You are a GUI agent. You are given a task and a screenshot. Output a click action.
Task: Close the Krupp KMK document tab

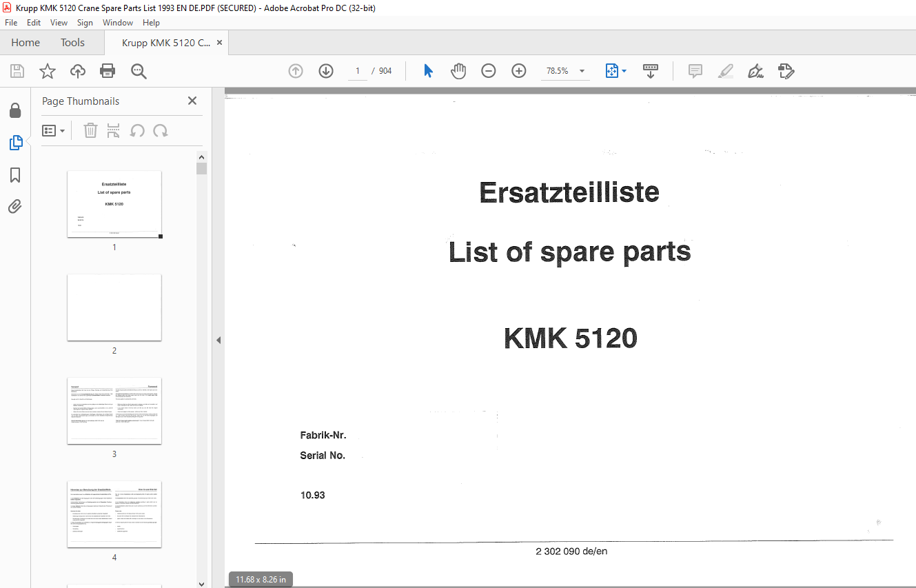click(x=219, y=43)
